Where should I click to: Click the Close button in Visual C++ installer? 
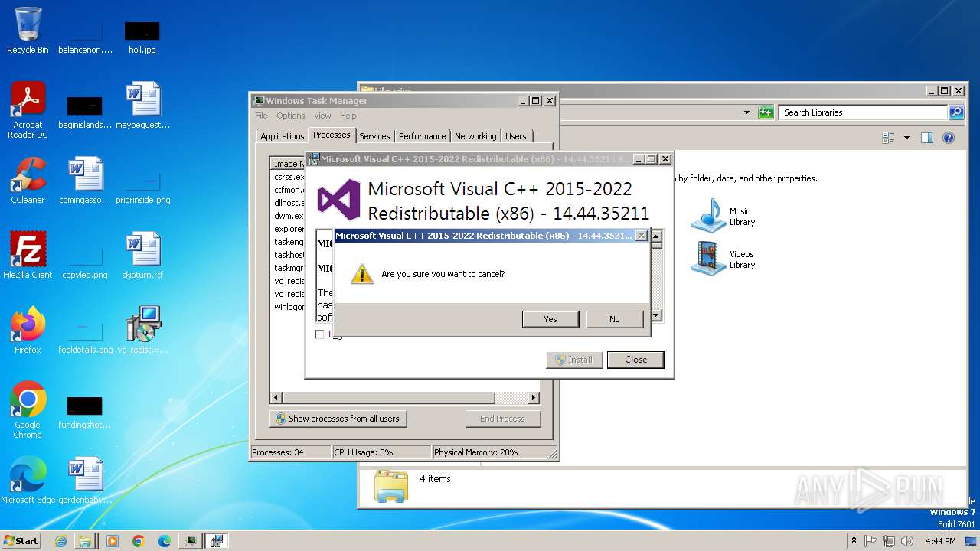point(635,360)
